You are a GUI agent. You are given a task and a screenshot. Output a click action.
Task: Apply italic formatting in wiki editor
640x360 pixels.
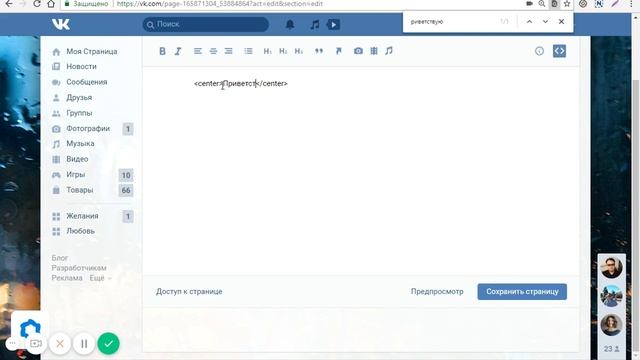[x=178, y=51]
